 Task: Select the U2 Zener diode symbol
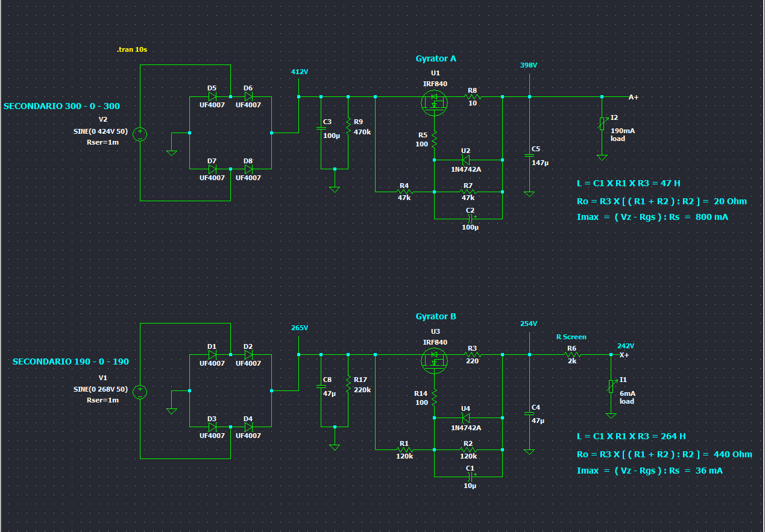(465, 160)
